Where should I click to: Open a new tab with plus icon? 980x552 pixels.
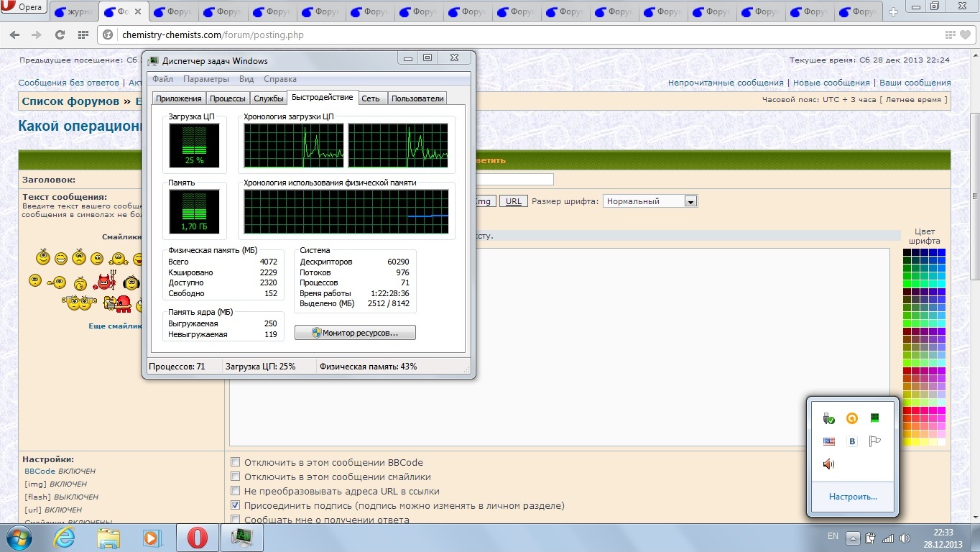tap(893, 11)
